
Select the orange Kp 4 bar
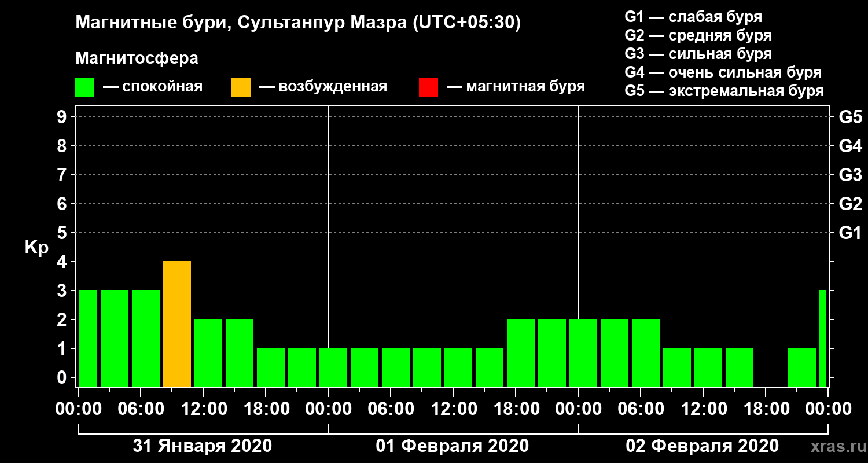177,324
